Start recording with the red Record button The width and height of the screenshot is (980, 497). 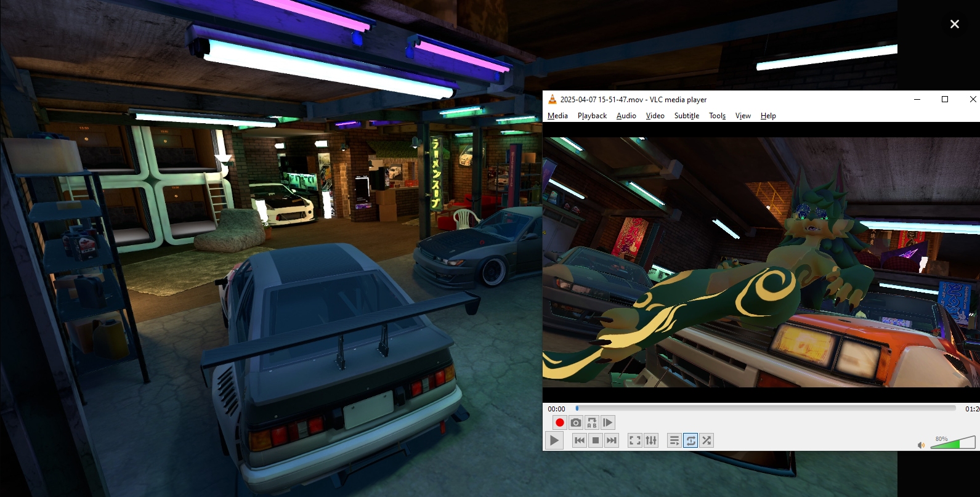click(x=559, y=422)
